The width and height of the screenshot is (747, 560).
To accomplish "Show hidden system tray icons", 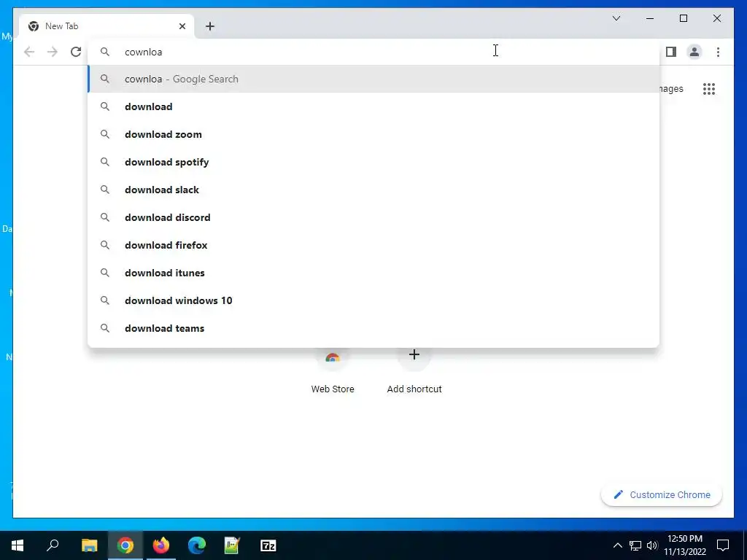I will point(617,545).
